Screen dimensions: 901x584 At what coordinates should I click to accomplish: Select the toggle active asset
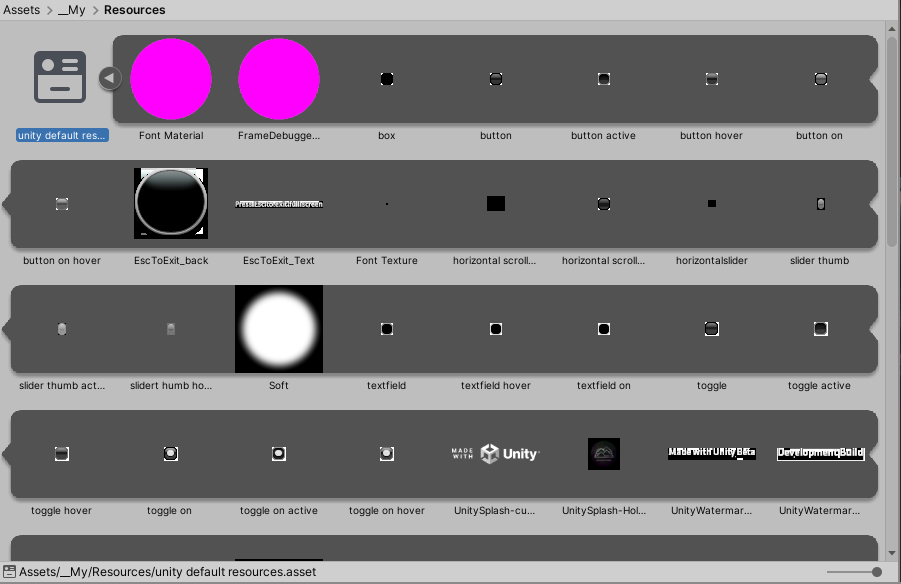pos(820,328)
